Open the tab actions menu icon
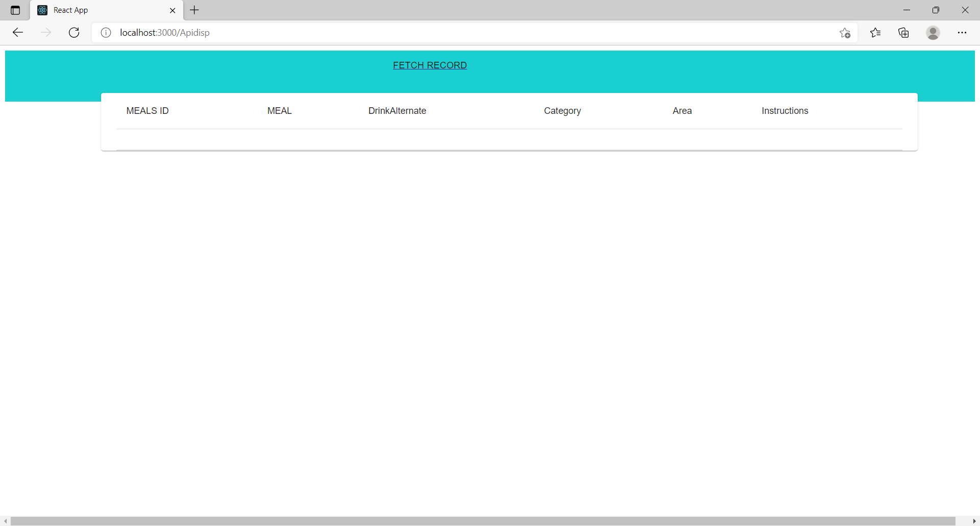Screen dimensions: 980x526 pyautogui.click(x=15, y=10)
